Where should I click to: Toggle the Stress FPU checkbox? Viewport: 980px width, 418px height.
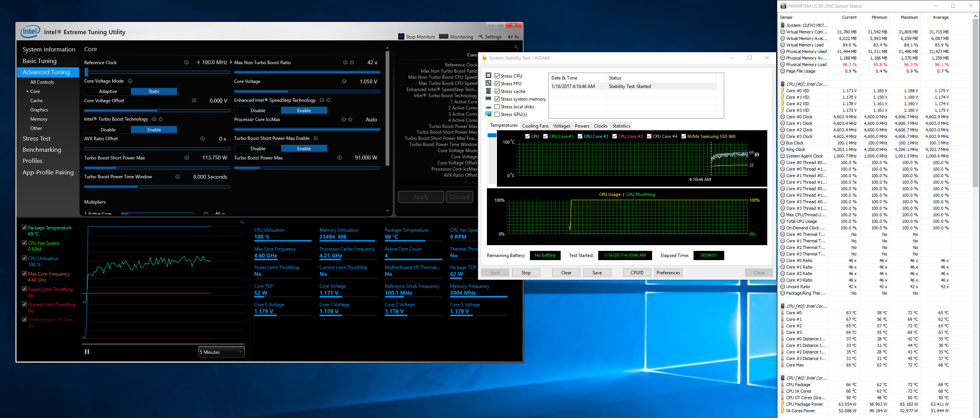497,83
